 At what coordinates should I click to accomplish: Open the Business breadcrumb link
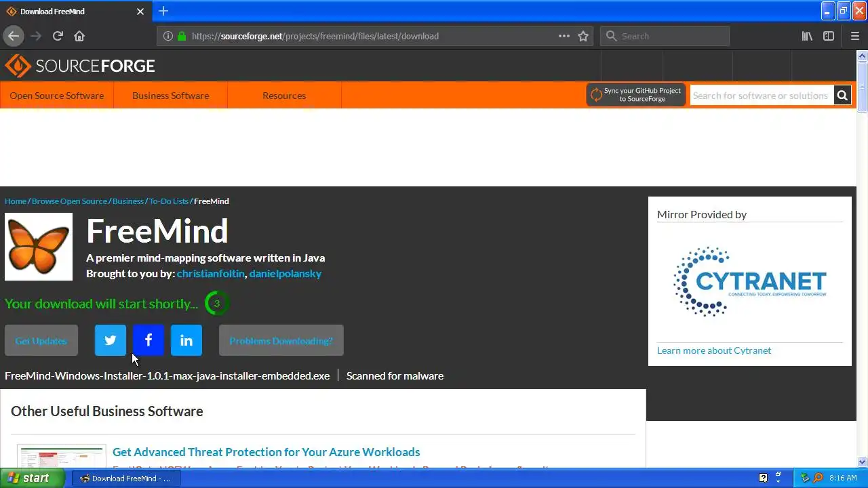pos(128,201)
